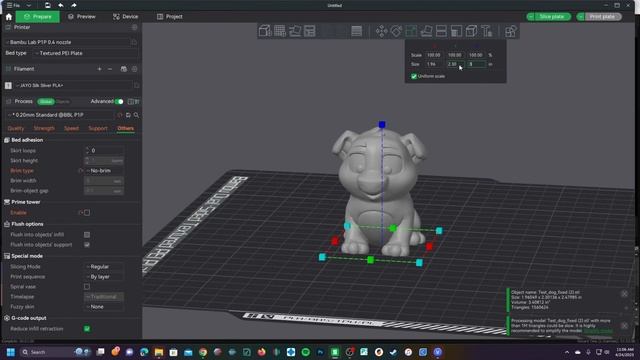The image size is (640, 360).
Task: Click the Auto orient toolbar icon
Action: point(295,31)
